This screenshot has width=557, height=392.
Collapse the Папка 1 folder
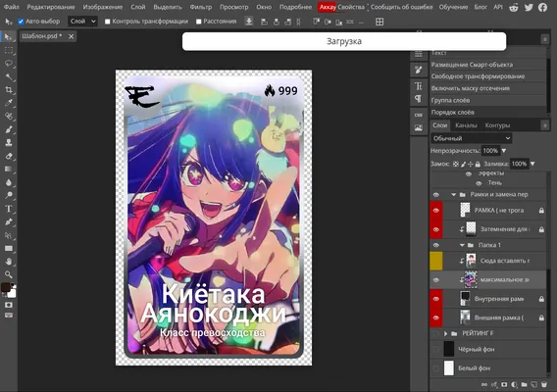(x=462, y=245)
